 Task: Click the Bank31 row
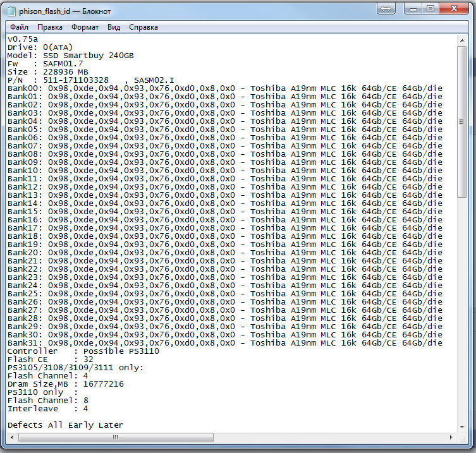pyautogui.click(x=225, y=343)
